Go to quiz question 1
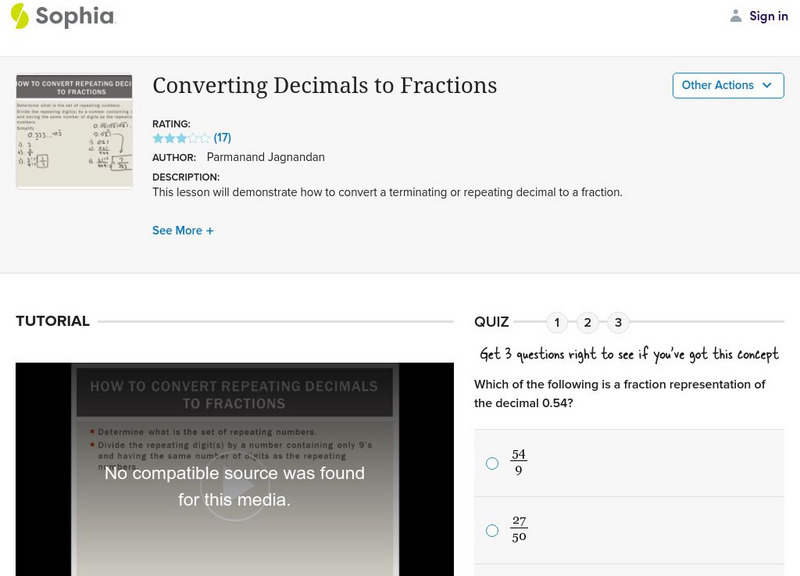800x576 pixels. 557,322
